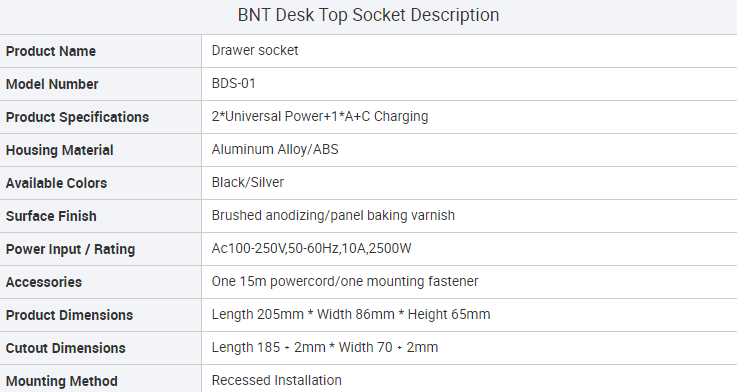737x392 pixels.
Task: Click the Recessed Installation value
Action: (x=276, y=380)
